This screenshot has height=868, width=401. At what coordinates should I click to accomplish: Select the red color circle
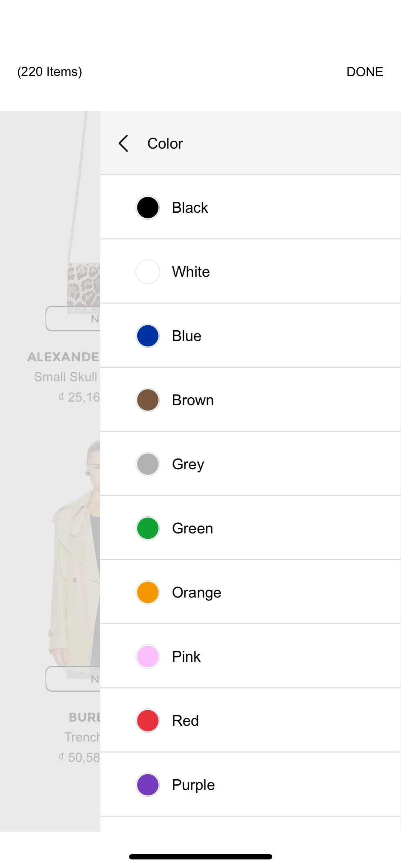tap(148, 720)
